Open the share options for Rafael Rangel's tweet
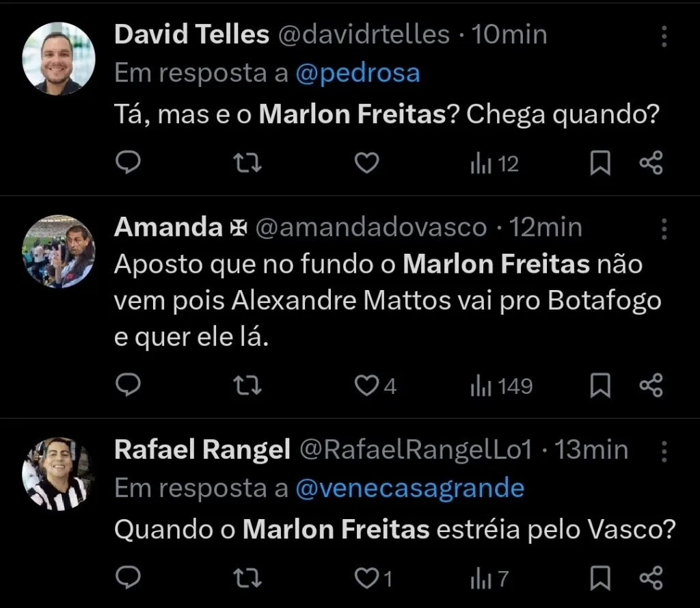 649,578
